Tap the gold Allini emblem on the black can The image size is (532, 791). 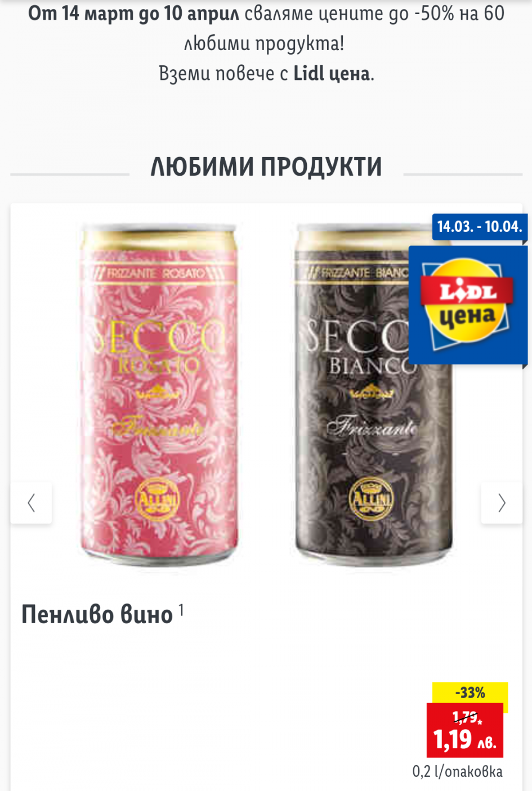(x=371, y=499)
